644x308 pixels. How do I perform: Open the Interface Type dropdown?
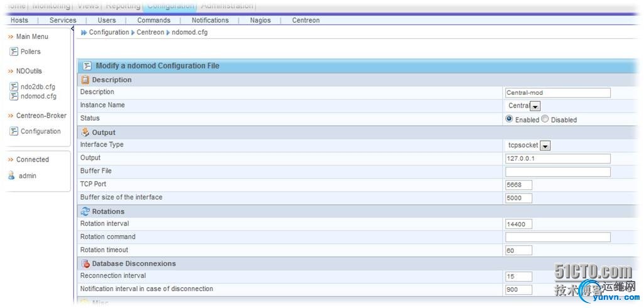pyautogui.click(x=545, y=146)
